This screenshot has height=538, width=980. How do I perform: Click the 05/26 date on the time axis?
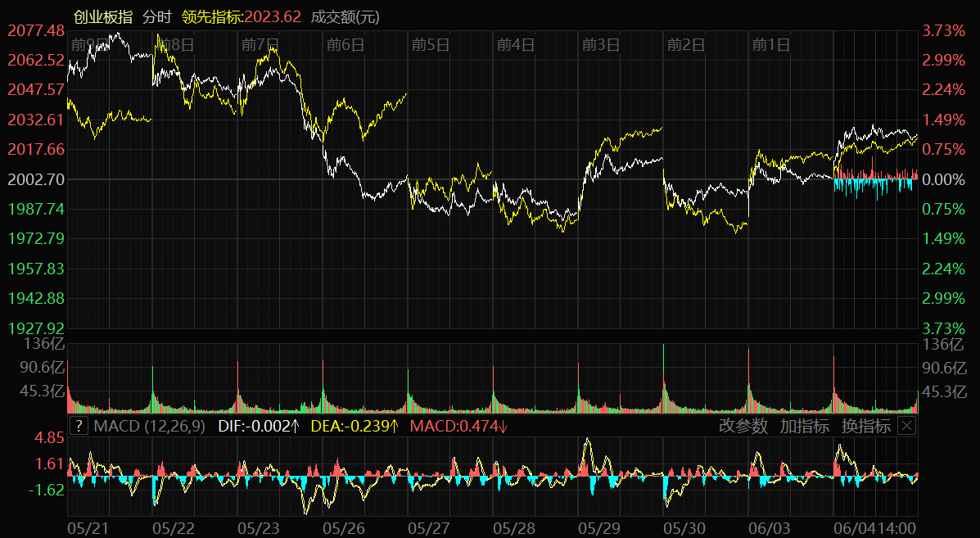tap(343, 529)
